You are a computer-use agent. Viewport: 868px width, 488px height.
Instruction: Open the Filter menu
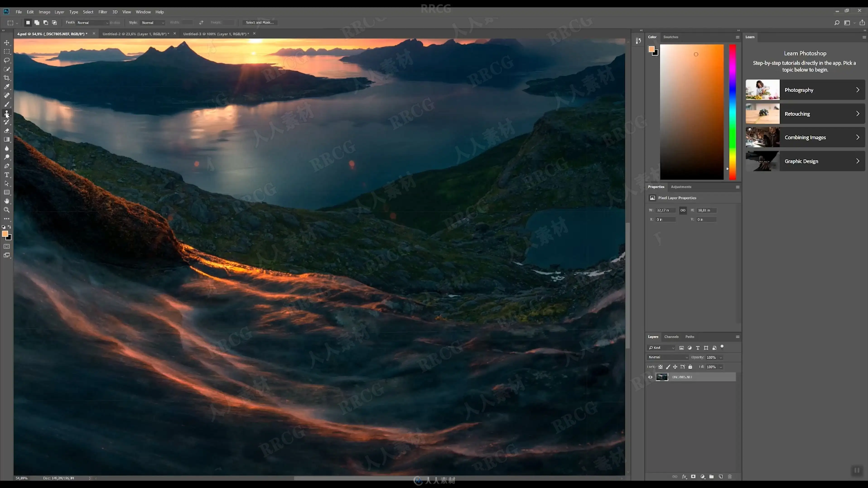coord(102,12)
